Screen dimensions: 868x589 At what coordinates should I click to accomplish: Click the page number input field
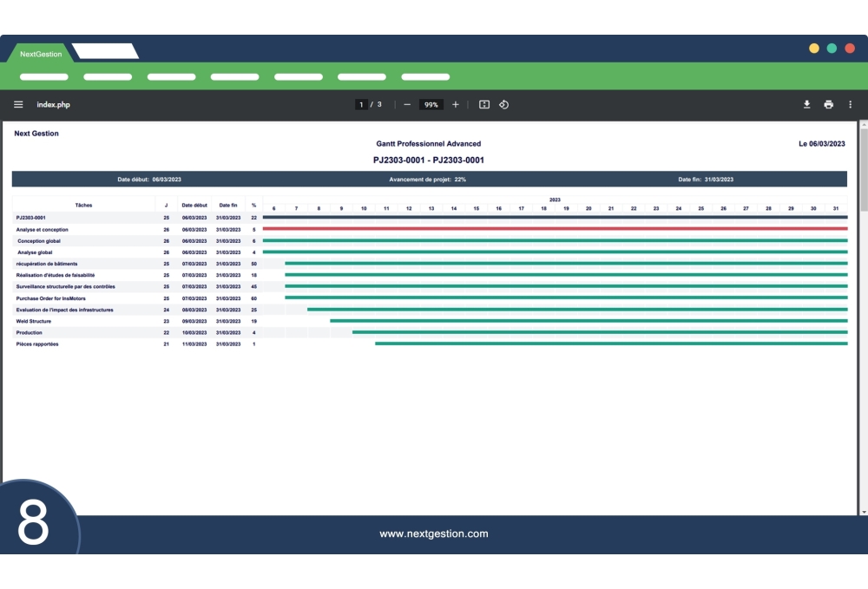[361, 104]
